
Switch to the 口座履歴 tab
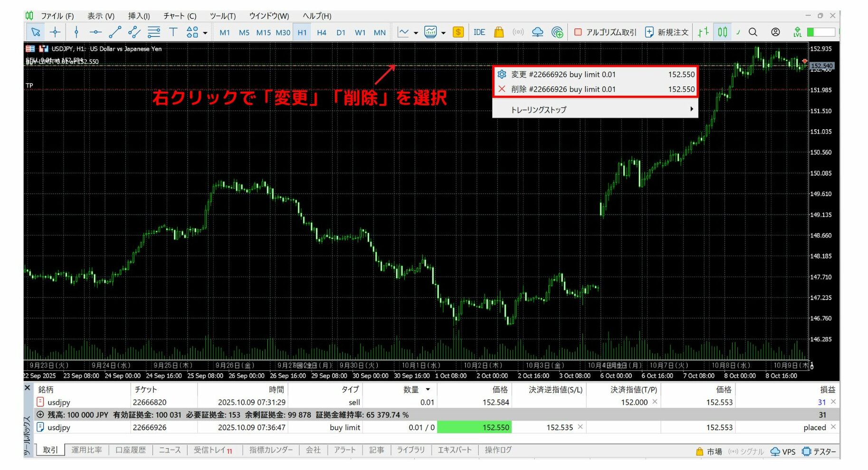click(x=130, y=450)
